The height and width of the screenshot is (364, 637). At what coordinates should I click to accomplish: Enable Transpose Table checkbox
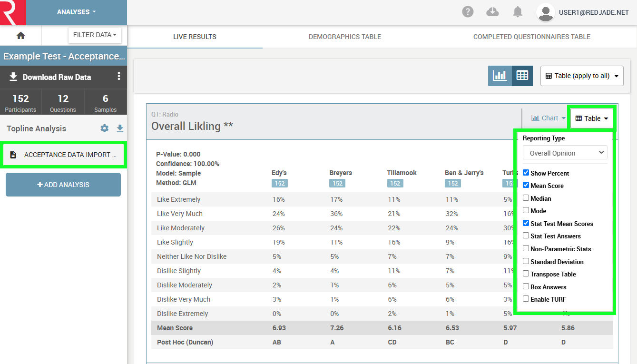click(526, 274)
